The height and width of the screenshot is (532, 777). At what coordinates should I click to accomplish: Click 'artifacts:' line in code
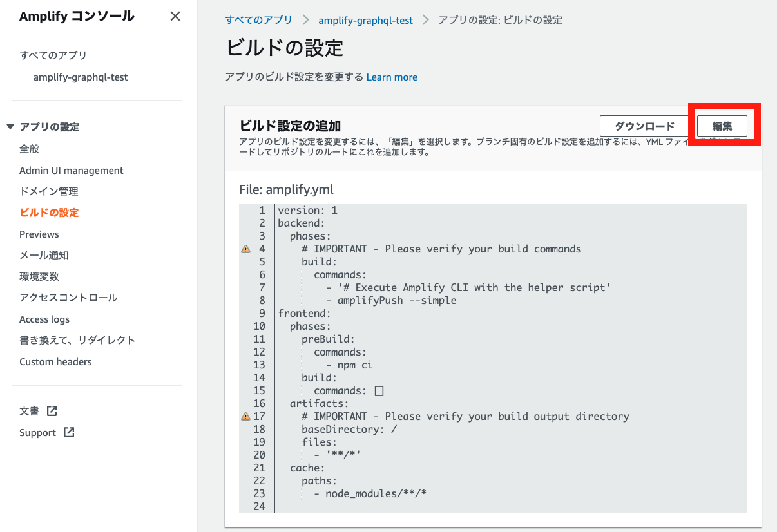point(319,403)
